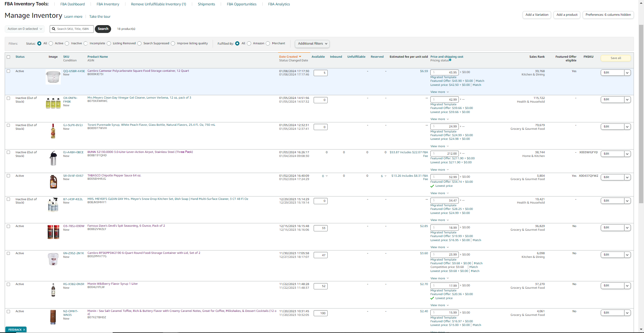This screenshot has height=333, width=644.
Task: Open SKU link QQ-U5BR-X45E
Action: [74, 71]
